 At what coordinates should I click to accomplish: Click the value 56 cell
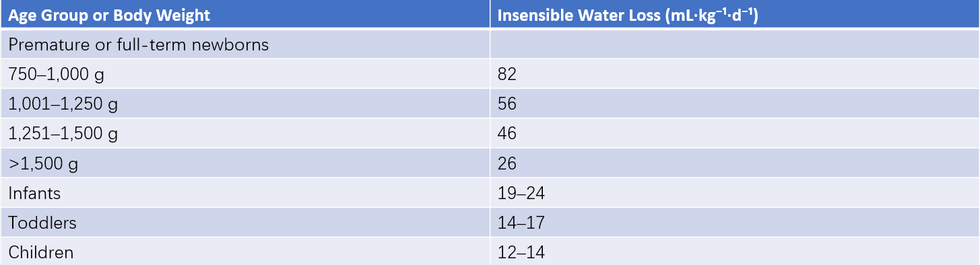735,104
